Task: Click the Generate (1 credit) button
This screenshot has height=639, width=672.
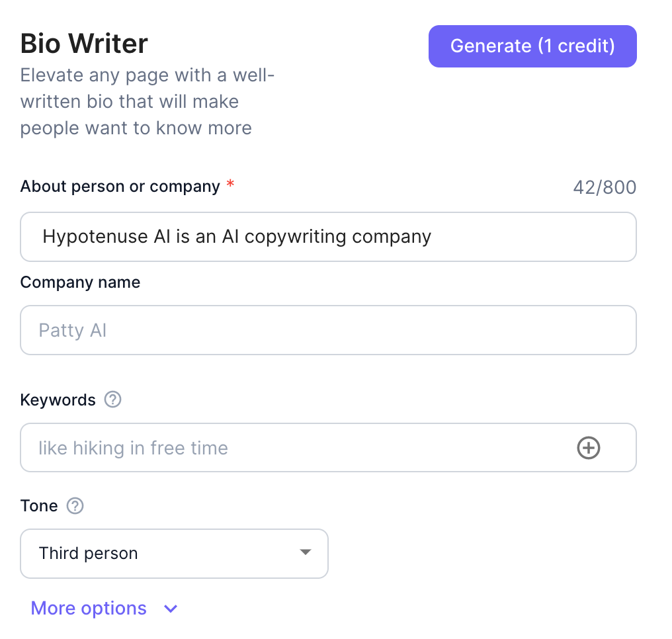Action: (532, 46)
